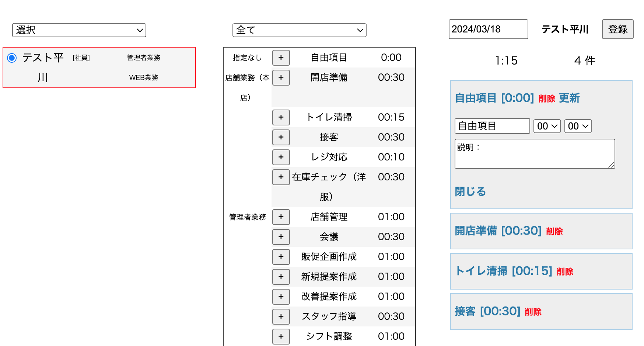Click the plus icon beside トイレ清掃
This screenshot has height=346, width=644.
(x=281, y=117)
